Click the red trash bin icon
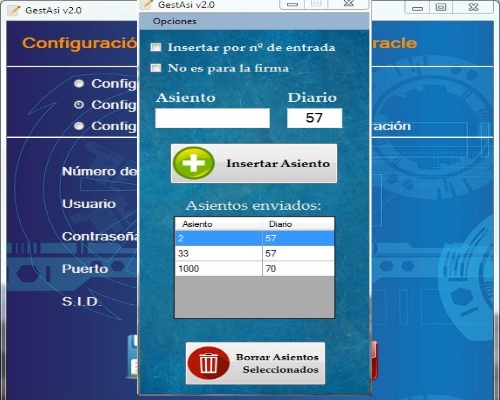 [x=208, y=363]
